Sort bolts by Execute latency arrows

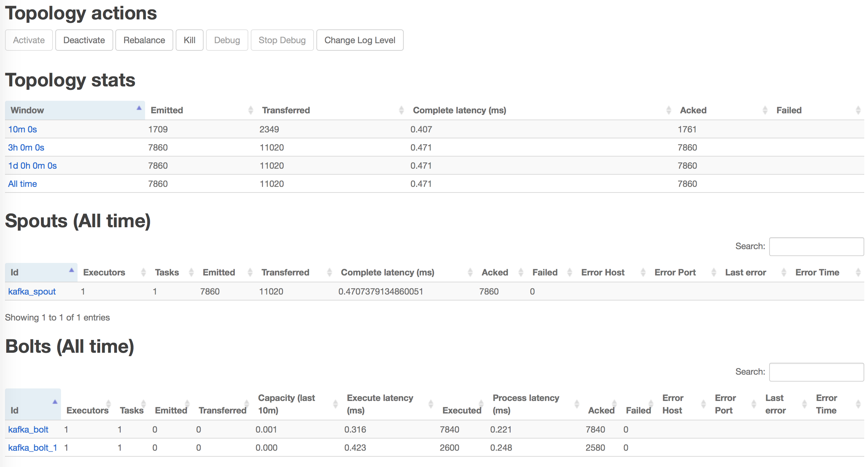[431, 404]
